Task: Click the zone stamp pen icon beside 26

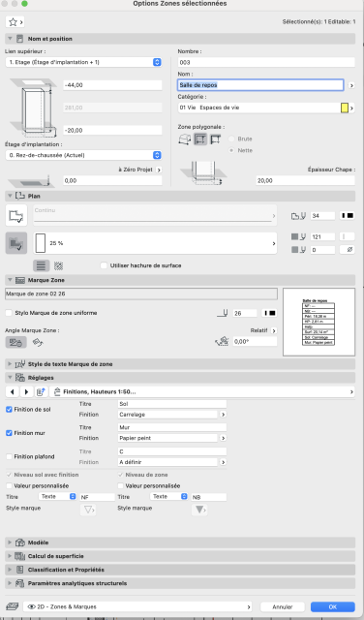Action: tap(223, 313)
